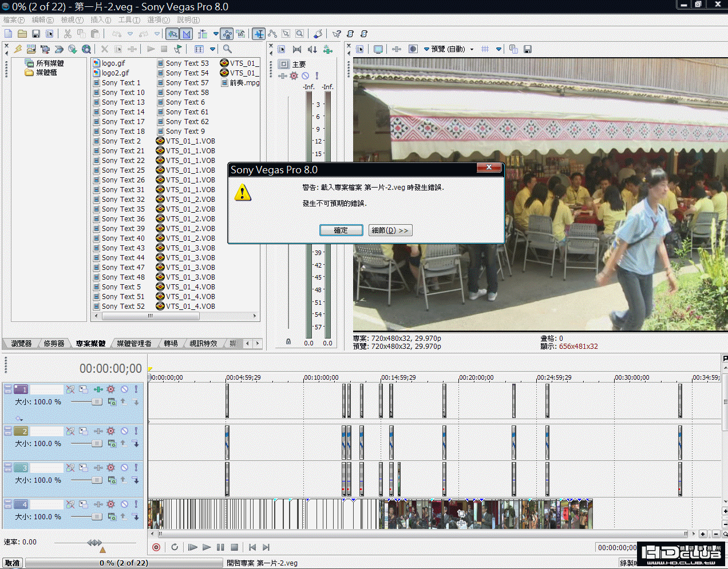Toggle preview overlays grid icon
728x569 pixels.
tap(485, 49)
